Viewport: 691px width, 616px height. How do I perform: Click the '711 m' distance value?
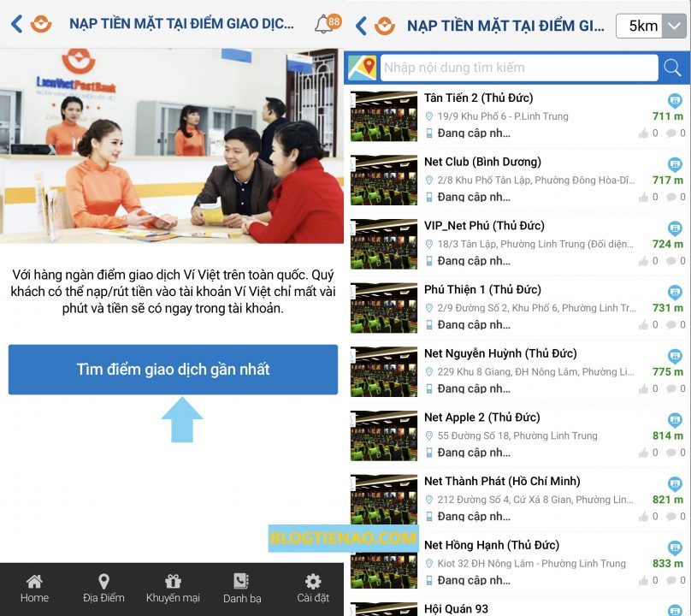coord(668,116)
